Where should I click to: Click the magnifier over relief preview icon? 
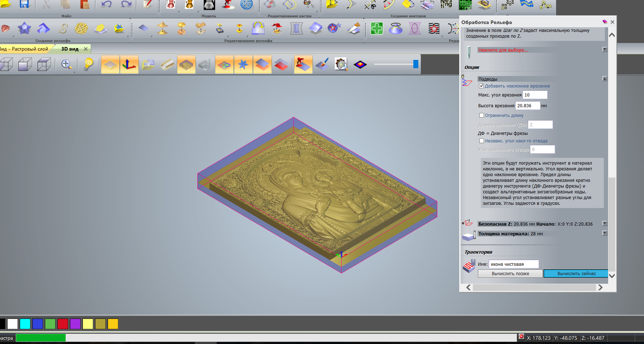point(341,65)
